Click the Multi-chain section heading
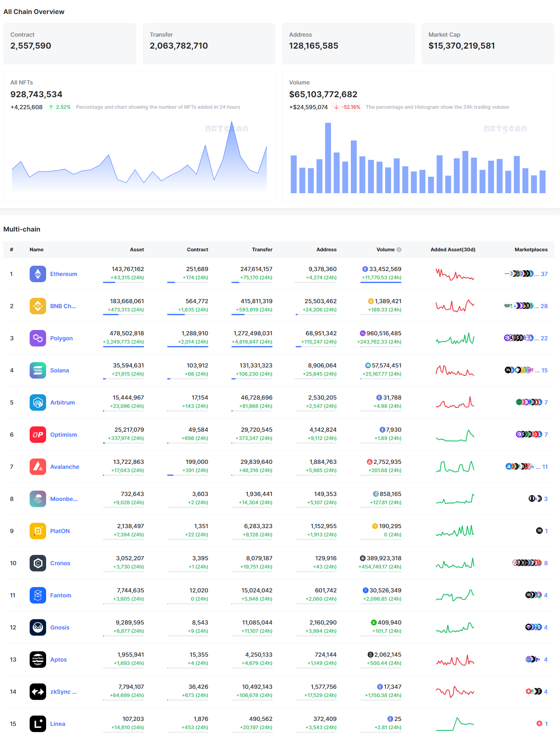 point(22,229)
